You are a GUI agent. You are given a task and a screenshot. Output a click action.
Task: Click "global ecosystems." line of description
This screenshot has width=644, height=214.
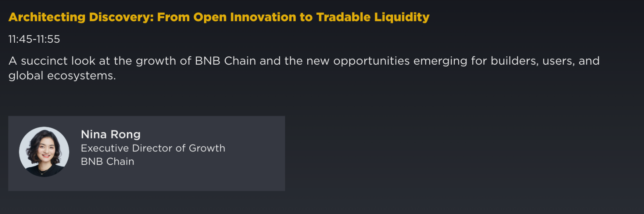[62, 76]
